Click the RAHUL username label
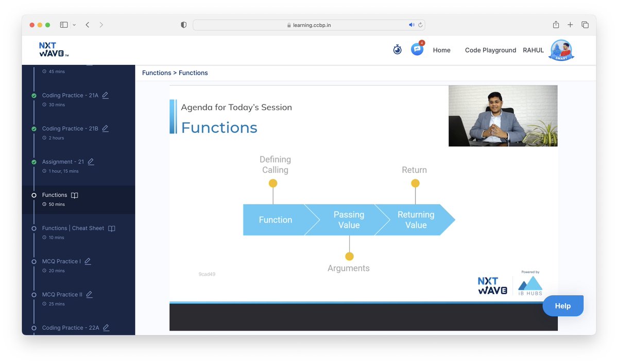The height and width of the screenshot is (364, 618). (x=533, y=50)
